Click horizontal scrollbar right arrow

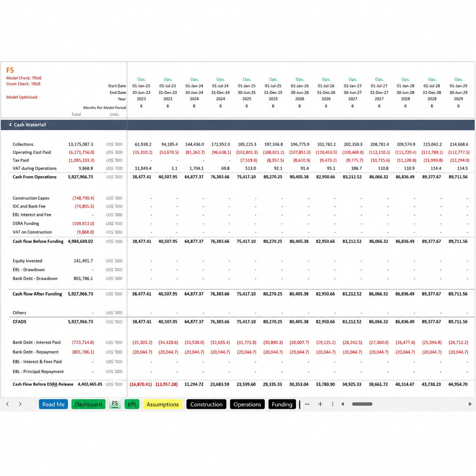(x=470, y=404)
